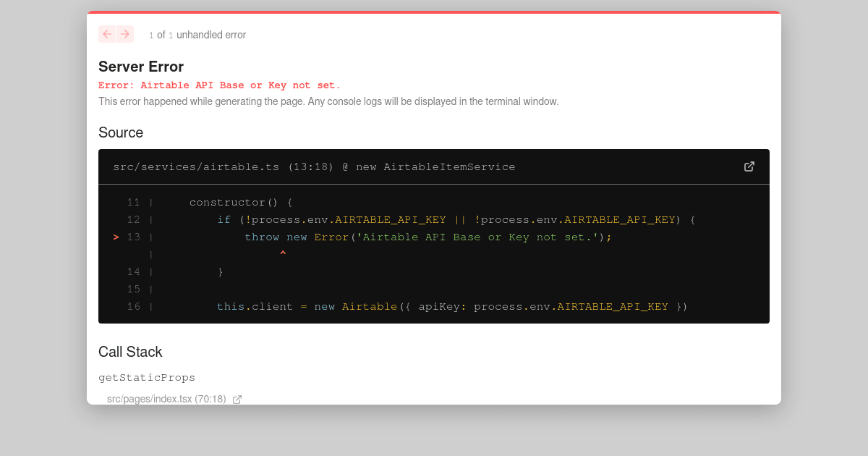This screenshot has width=868, height=456.
Task: Select the Source section heading
Action: coord(121,132)
